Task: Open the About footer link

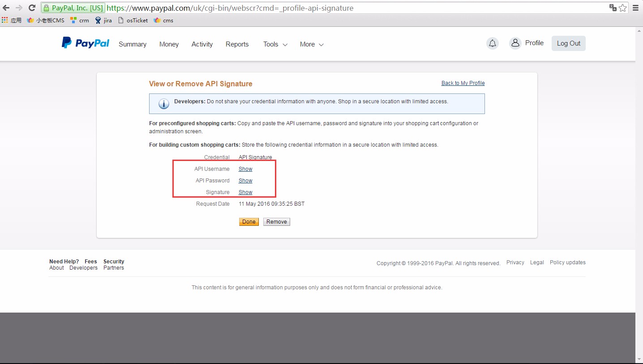Action: click(x=56, y=268)
